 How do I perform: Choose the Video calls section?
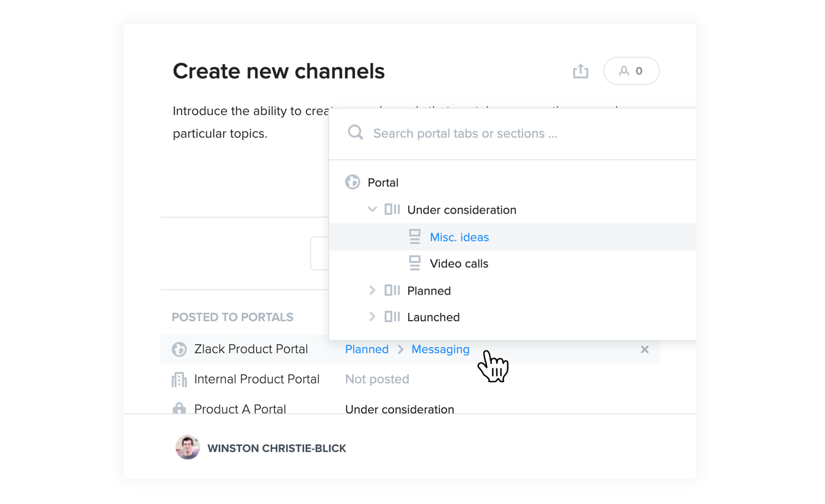[x=459, y=264]
